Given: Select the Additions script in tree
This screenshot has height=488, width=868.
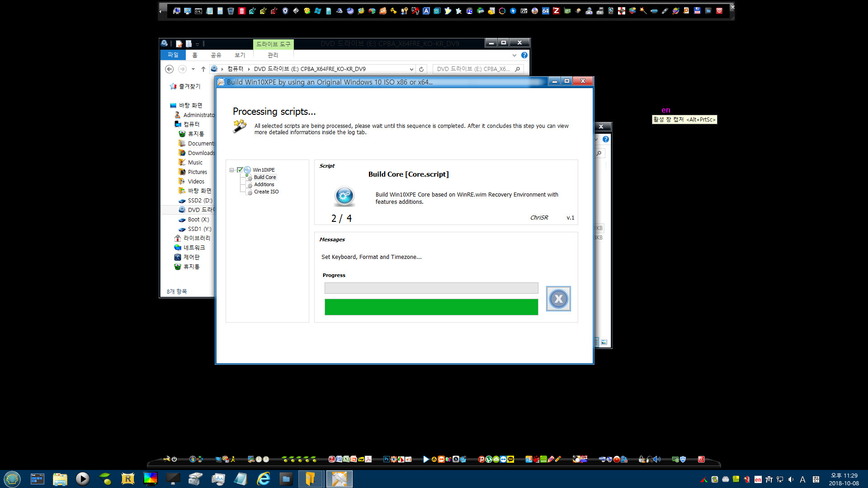Looking at the screenshot, I should click(x=264, y=184).
